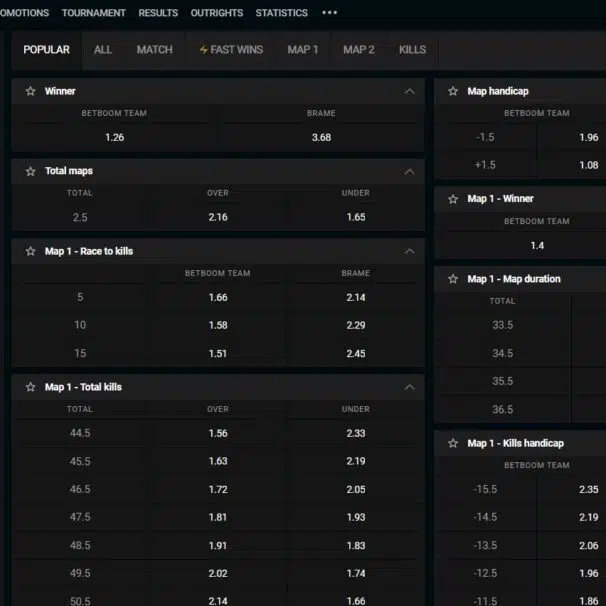Select Brame winner odds 3.68

(x=321, y=137)
